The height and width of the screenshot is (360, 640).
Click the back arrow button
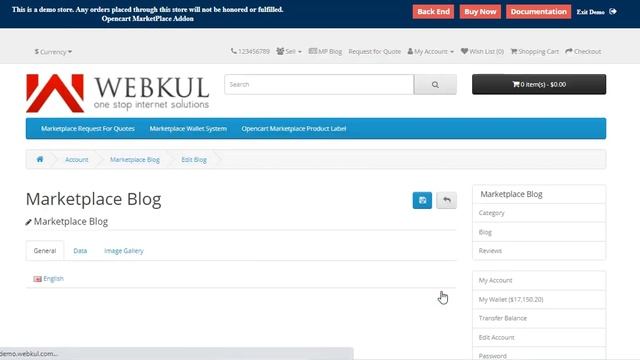click(x=447, y=200)
